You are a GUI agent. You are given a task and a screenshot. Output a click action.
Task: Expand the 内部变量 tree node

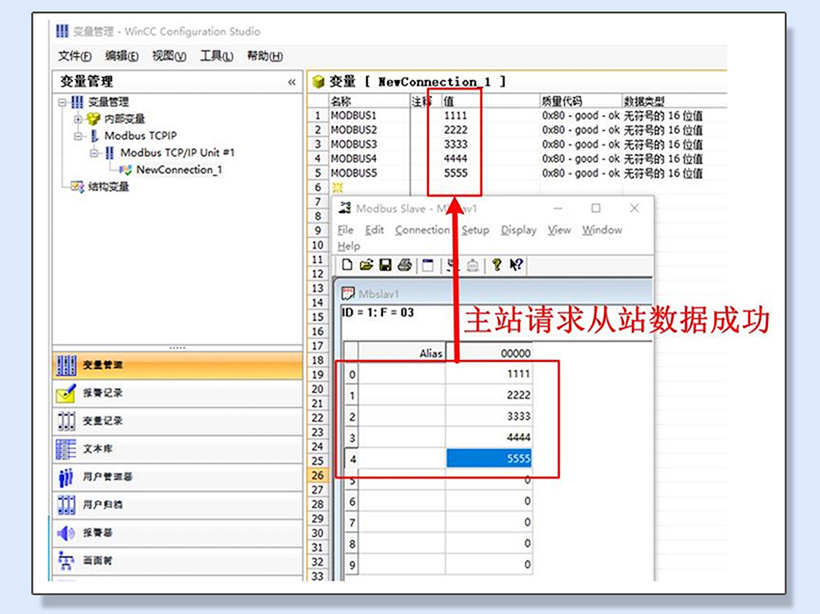(x=78, y=119)
